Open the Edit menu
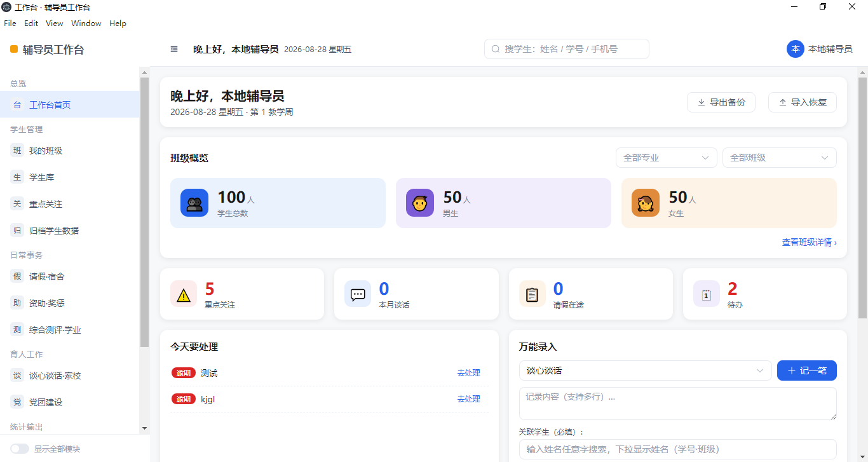Image resolution: width=868 pixels, height=462 pixels. click(x=31, y=24)
